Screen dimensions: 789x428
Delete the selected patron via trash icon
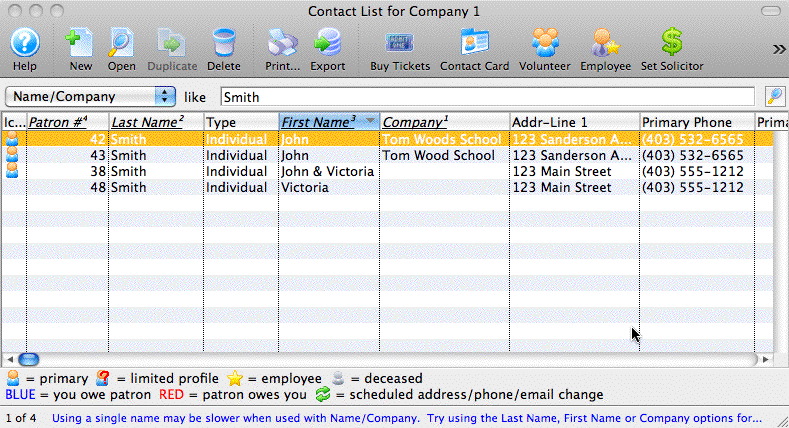[x=224, y=43]
